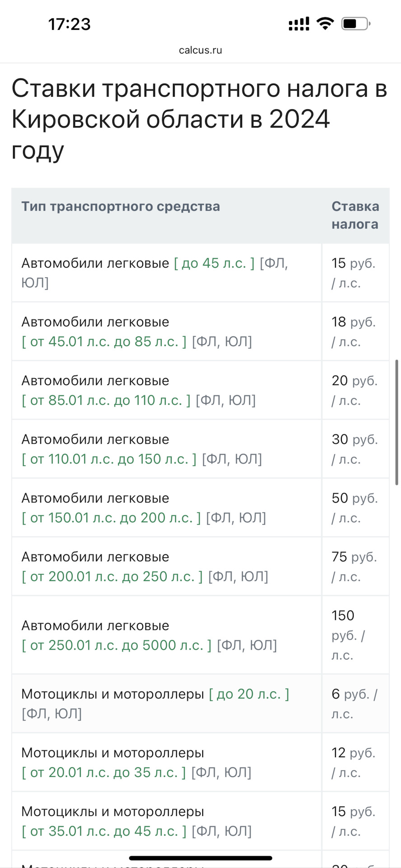Viewport: 401px width, 868px height.
Task: Click the "Тип транспортного средства" column header
Action: point(121,207)
